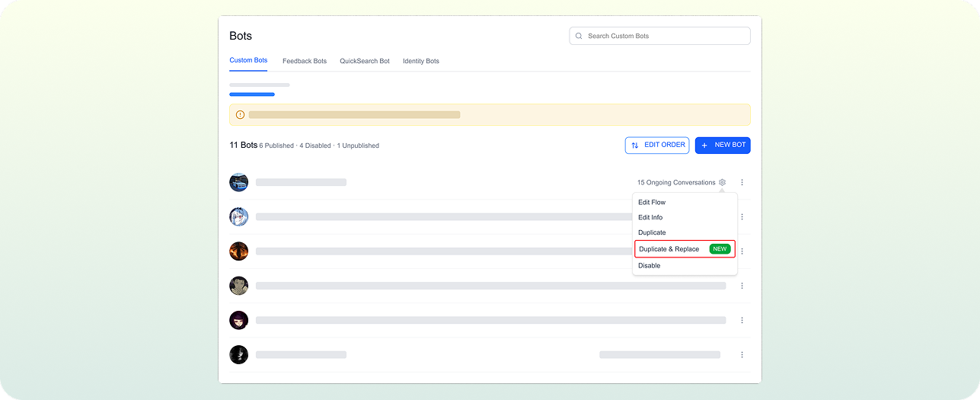This screenshot has width=980, height=400.
Task: Open kebab menu for the orange fire avatar bot
Action: [x=742, y=251]
